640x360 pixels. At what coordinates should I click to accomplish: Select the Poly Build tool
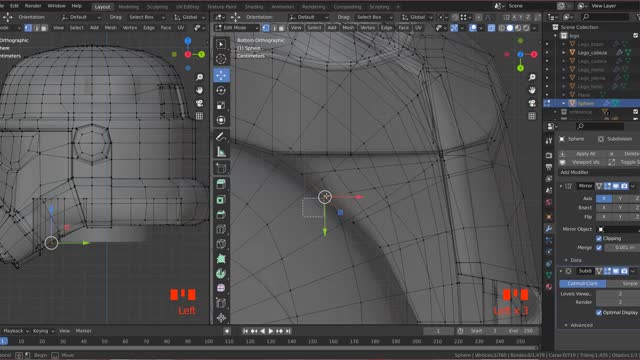221,258
